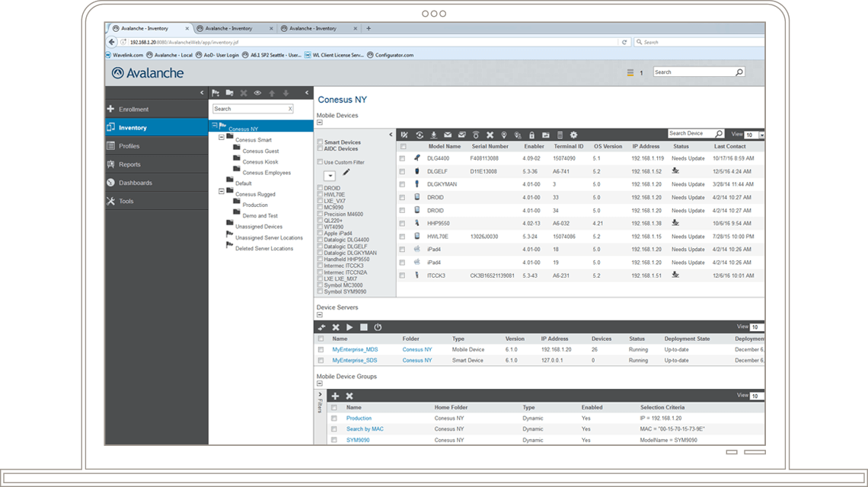
Task: Click the power icon in Device Servers toolbar
Action: pyautogui.click(x=378, y=327)
